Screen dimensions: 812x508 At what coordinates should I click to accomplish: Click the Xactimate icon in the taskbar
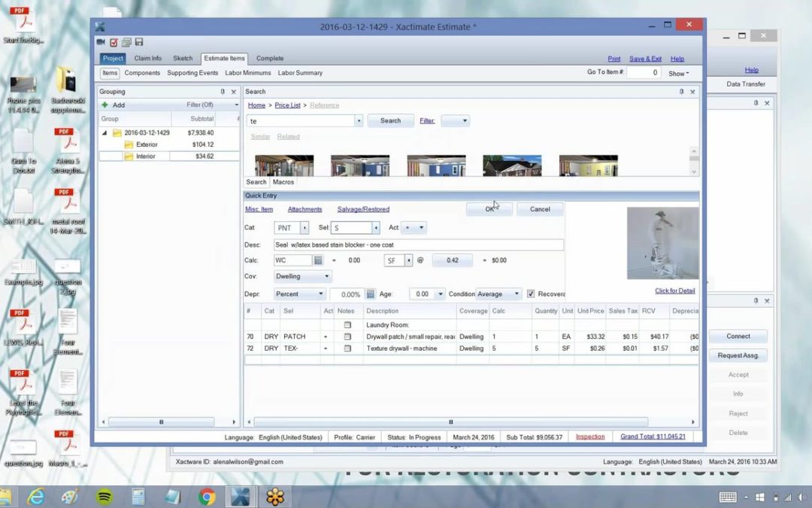pyautogui.click(x=241, y=497)
